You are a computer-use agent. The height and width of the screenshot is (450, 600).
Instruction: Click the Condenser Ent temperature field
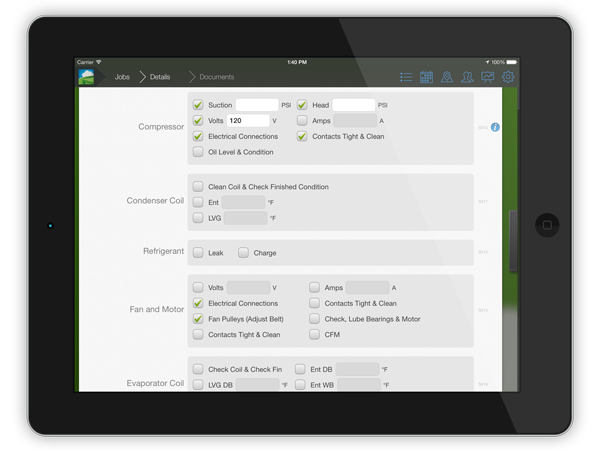(243, 202)
